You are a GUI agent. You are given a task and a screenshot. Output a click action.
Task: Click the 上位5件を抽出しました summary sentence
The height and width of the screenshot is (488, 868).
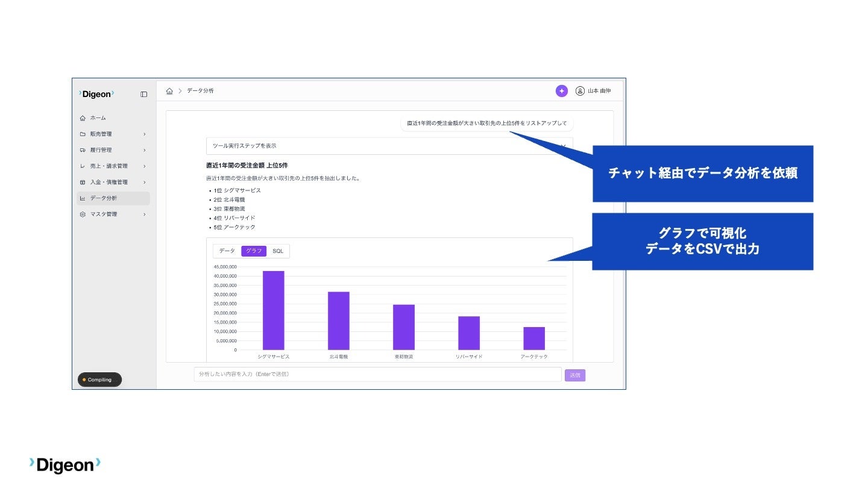283,178
